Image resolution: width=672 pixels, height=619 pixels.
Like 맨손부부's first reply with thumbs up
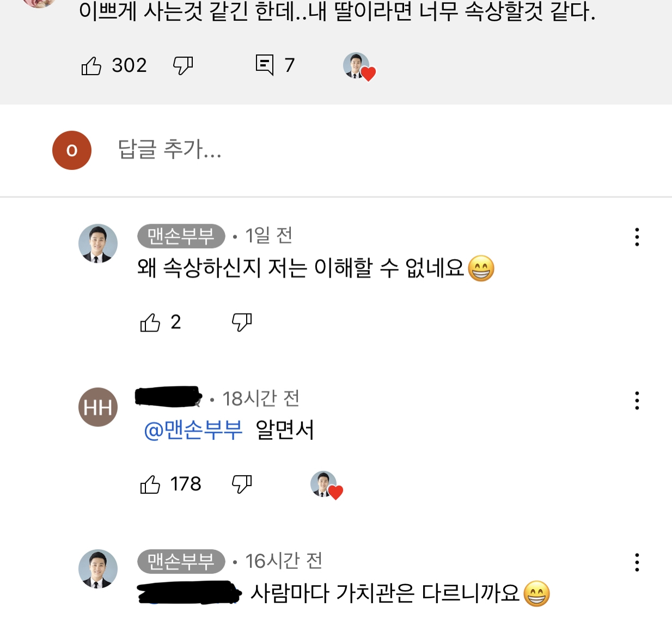150,322
